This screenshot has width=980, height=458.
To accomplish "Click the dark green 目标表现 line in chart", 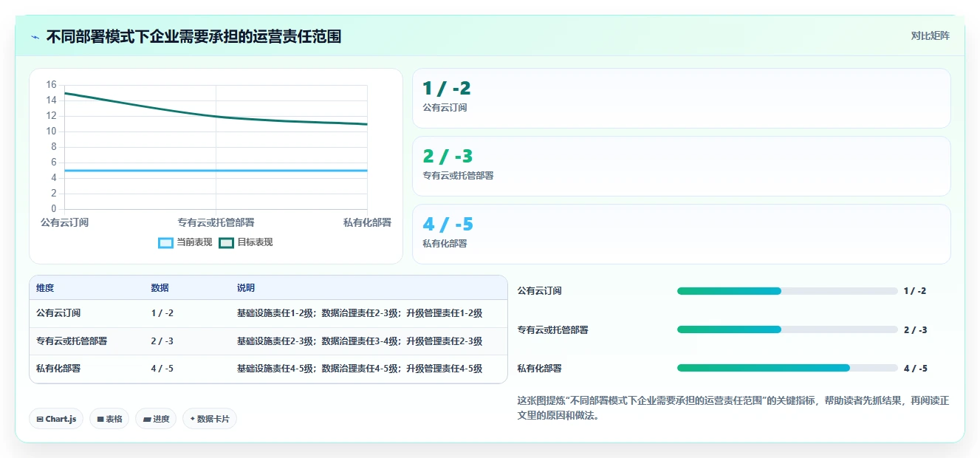I will pyautogui.click(x=216, y=115).
